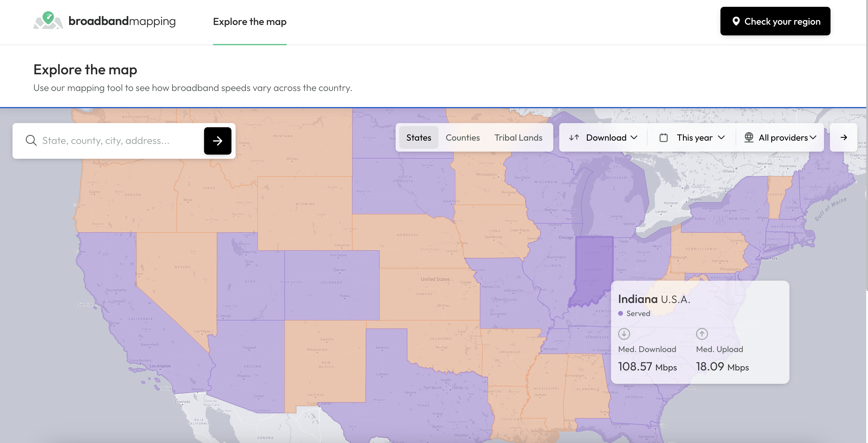This screenshot has height=443, width=868.
Task: Click the download arrow icon in the Indiana popup
Action: click(x=624, y=334)
